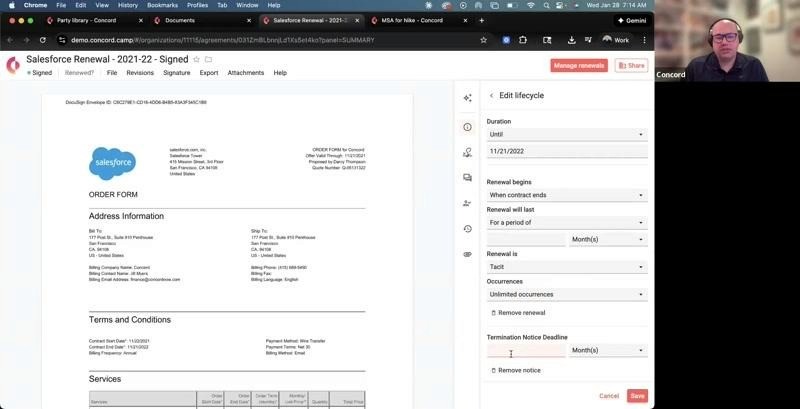Open the renewal period Month(s) unit dropdown
The image size is (800, 409).
coord(608,239)
